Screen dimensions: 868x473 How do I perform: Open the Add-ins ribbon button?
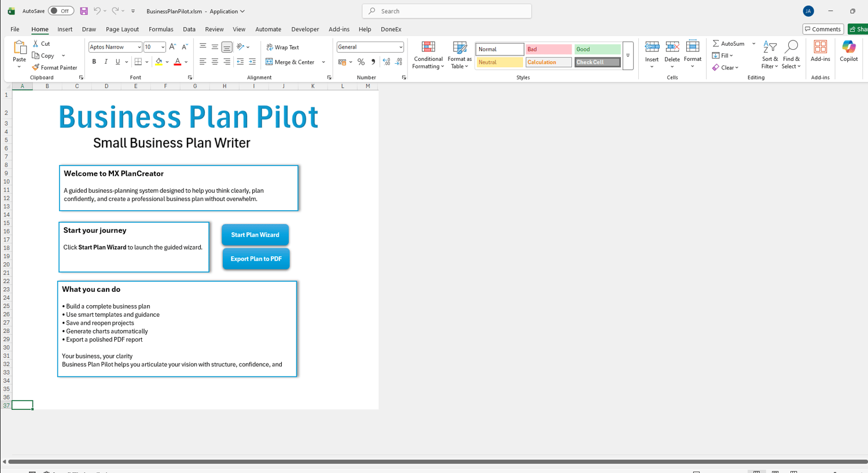[x=821, y=51]
